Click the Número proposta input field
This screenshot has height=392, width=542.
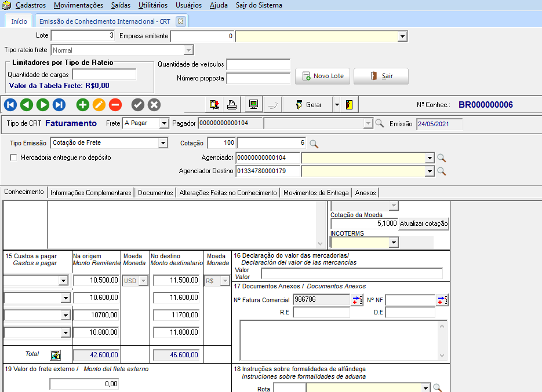point(258,78)
